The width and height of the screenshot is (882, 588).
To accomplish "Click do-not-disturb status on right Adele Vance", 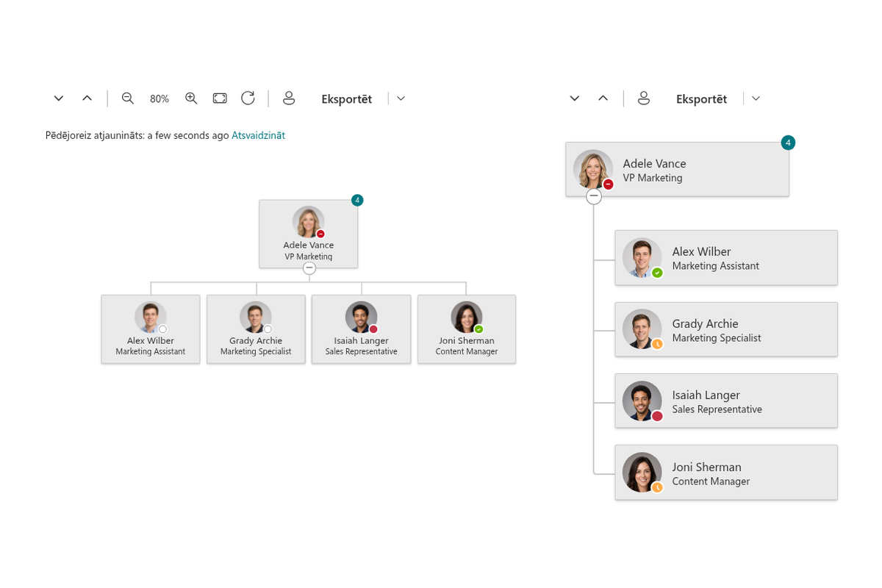I will tap(609, 184).
